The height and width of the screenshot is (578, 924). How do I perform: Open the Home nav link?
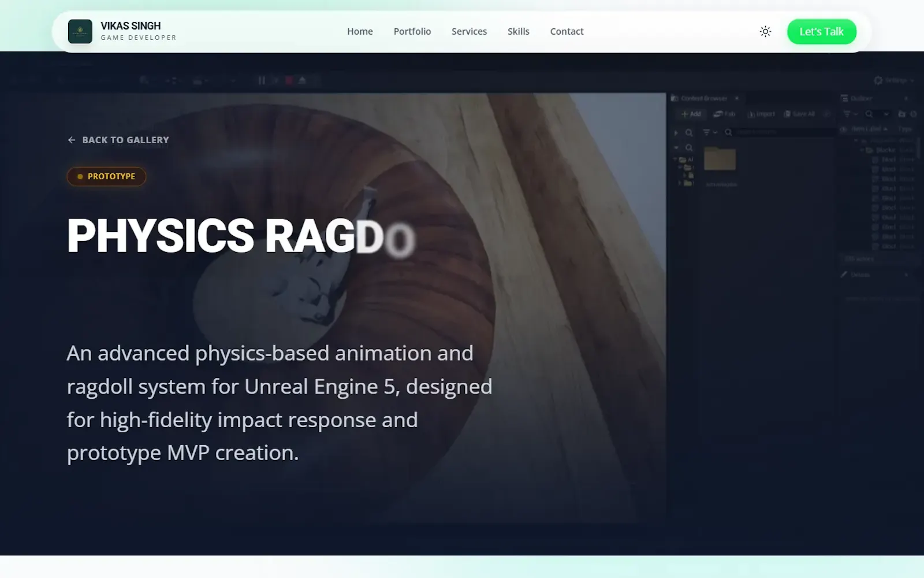pyautogui.click(x=360, y=31)
